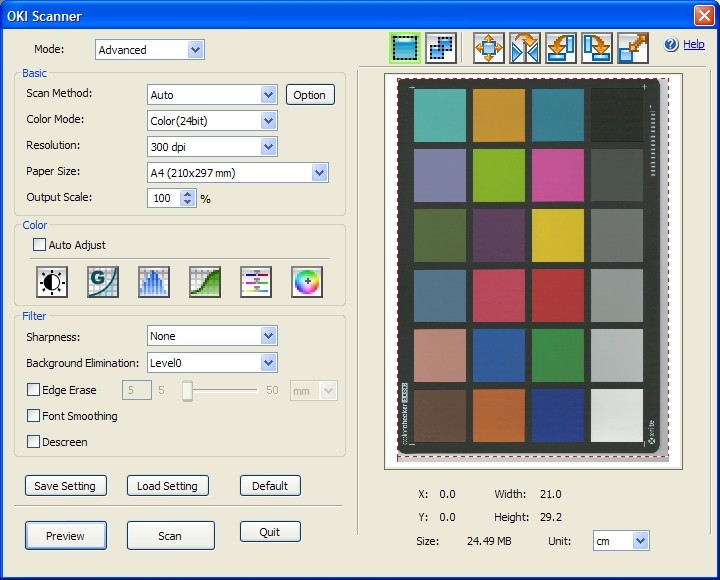Increase Output Scale with up arrow
Image resolution: width=720 pixels, height=580 pixels.
click(187, 194)
